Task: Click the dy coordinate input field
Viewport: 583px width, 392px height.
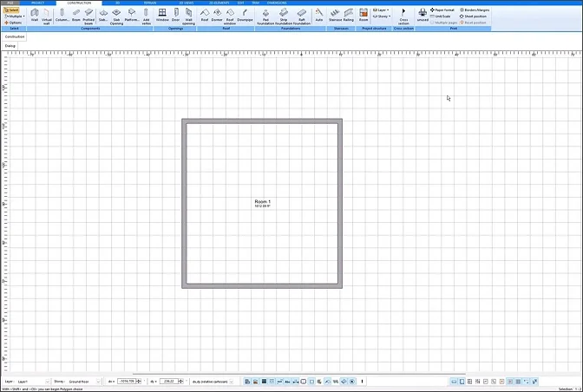Action: 169,382
